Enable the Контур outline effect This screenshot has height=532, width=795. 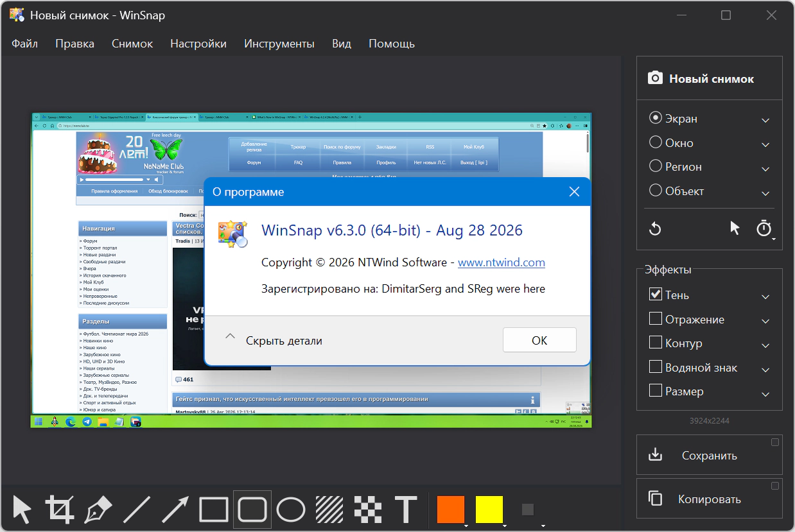tap(656, 343)
